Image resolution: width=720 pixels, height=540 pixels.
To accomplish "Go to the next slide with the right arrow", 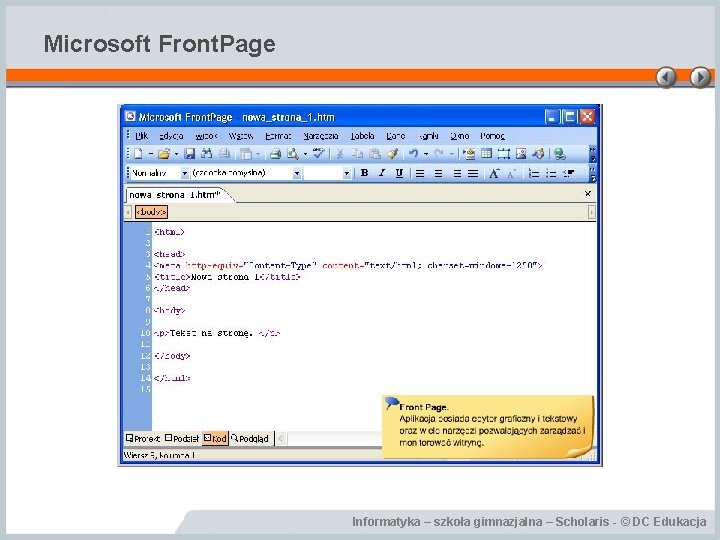I will [700, 77].
